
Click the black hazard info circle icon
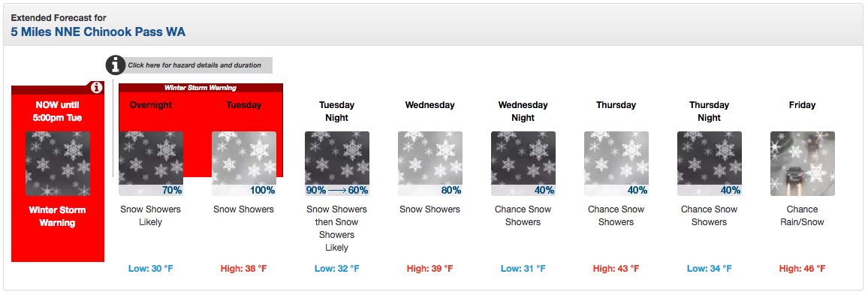(x=115, y=65)
